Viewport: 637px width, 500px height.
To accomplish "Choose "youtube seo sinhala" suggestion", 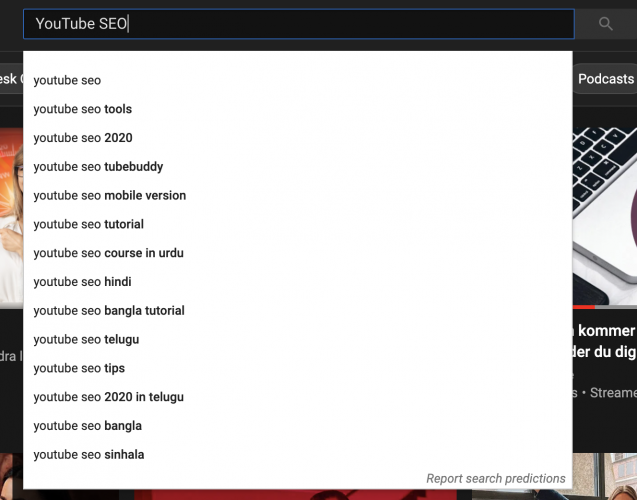I will [298, 455].
